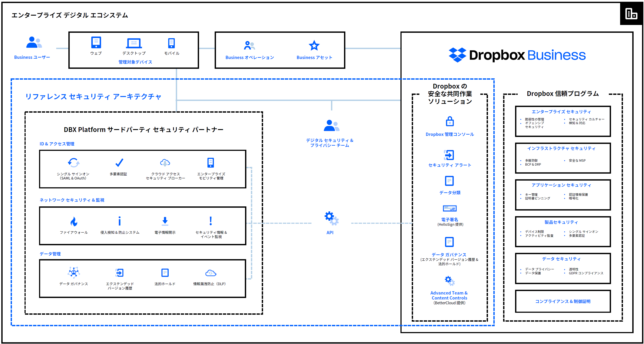The image size is (644, 344).
Task: Click the デスクトップ laptop icon
Action: coord(134,43)
